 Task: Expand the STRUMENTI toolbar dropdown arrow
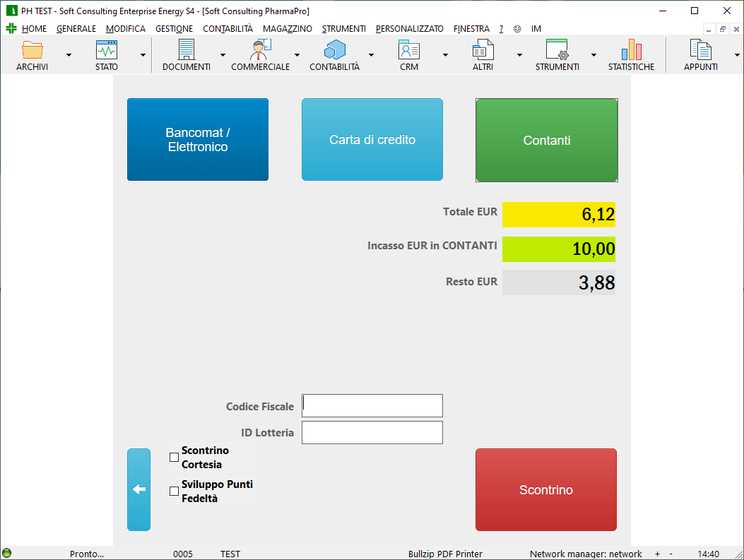coord(594,55)
